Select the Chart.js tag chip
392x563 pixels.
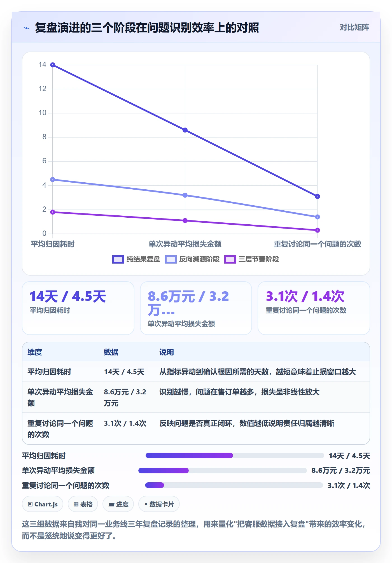pos(43,504)
